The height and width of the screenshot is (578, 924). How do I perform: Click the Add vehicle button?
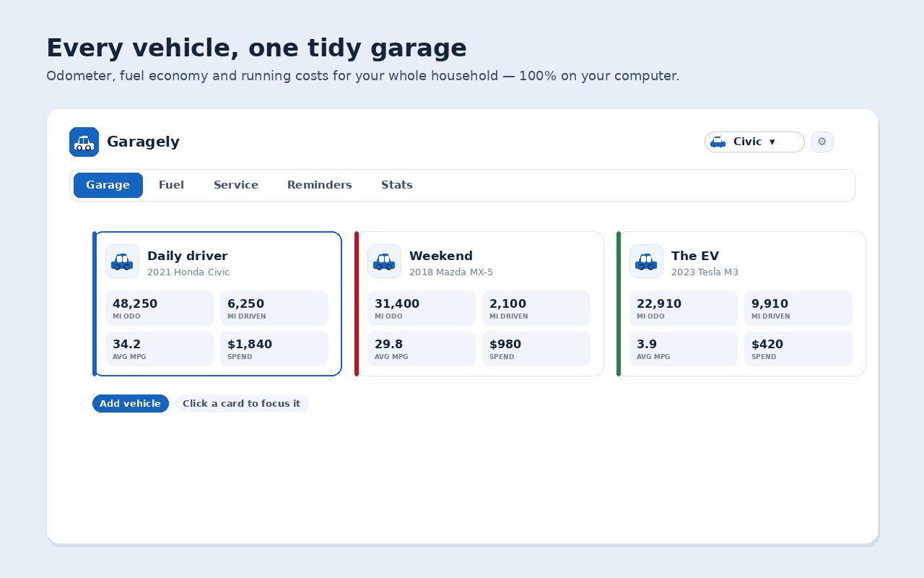coord(131,404)
